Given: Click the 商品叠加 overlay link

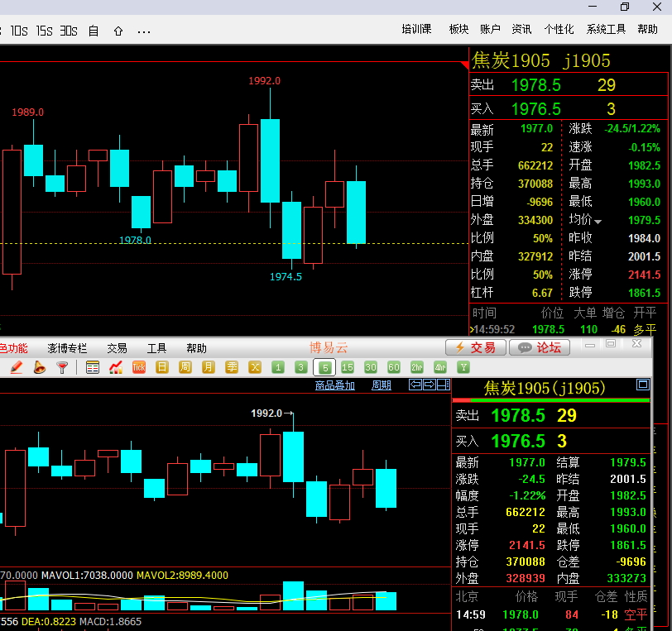Looking at the screenshot, I should click(x=335, y=385).
